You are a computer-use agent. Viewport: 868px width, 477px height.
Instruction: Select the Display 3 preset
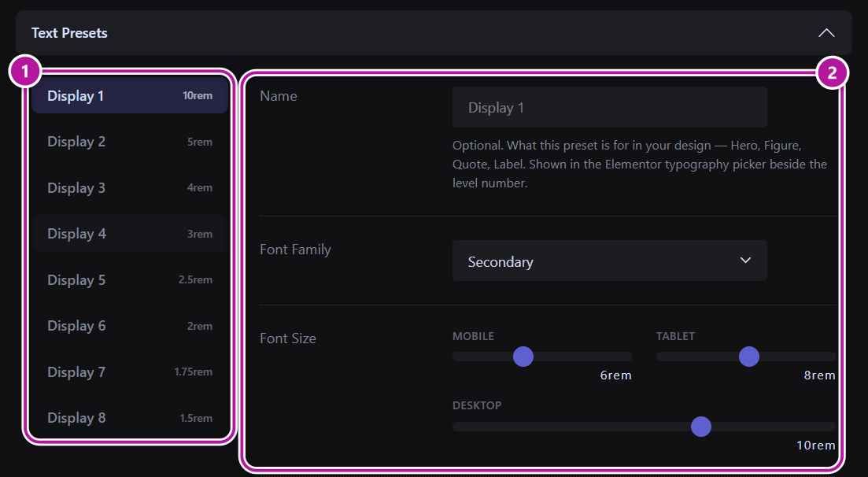tap(130, 188)
